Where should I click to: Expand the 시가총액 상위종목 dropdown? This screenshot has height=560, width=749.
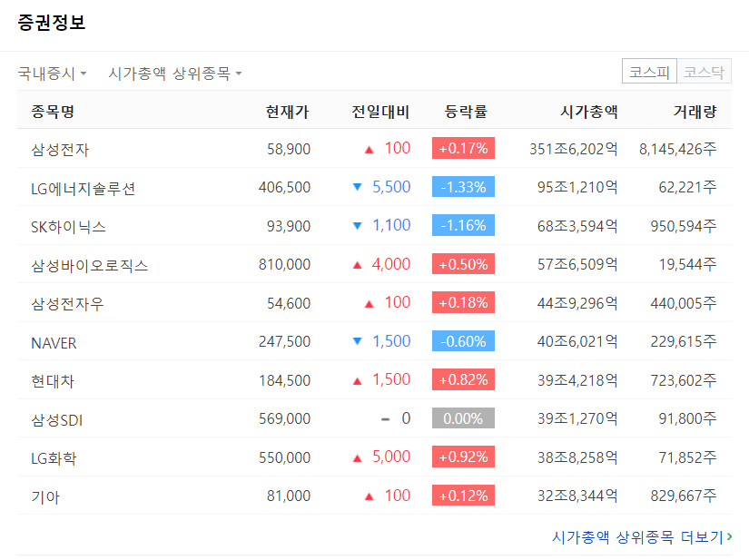175,74
